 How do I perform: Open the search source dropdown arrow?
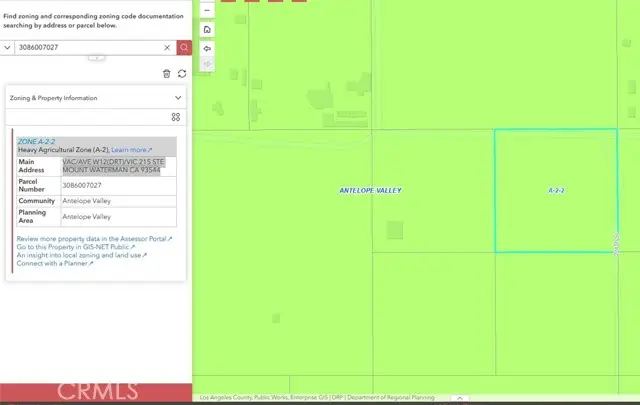(8, 47)
